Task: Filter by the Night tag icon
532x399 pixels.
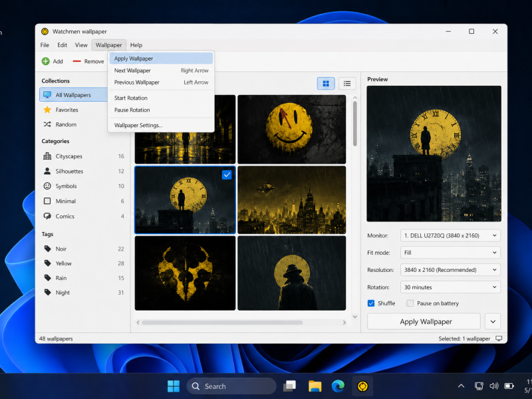Action: 47,293
